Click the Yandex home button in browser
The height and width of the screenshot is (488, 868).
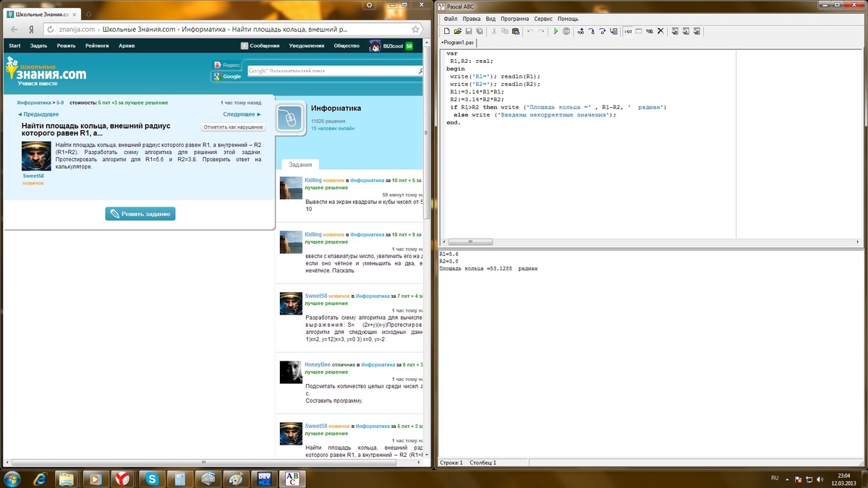pos(31,30)
